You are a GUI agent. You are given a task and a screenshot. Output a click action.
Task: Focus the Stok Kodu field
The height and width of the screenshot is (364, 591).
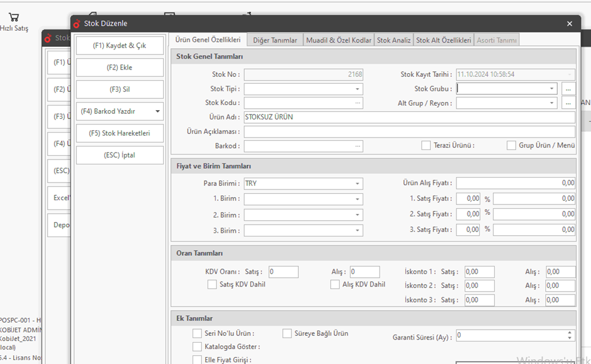point(303,103)
